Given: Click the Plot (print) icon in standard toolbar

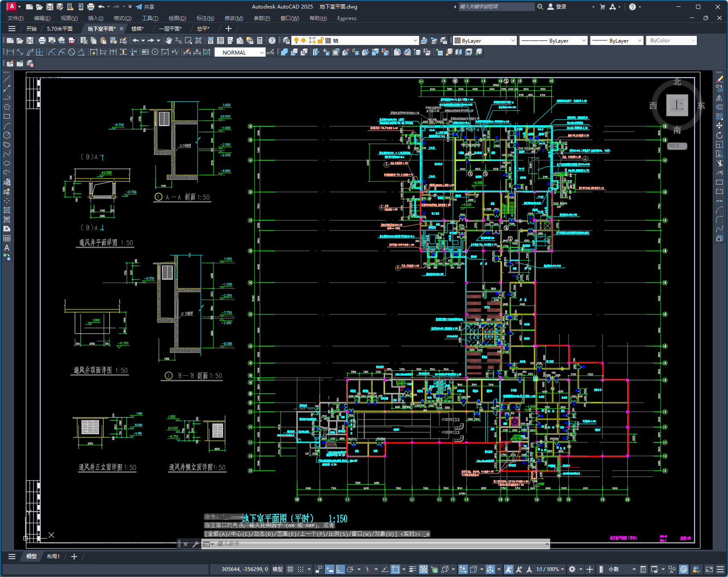Looking at the screenshot, I should 42,40.
